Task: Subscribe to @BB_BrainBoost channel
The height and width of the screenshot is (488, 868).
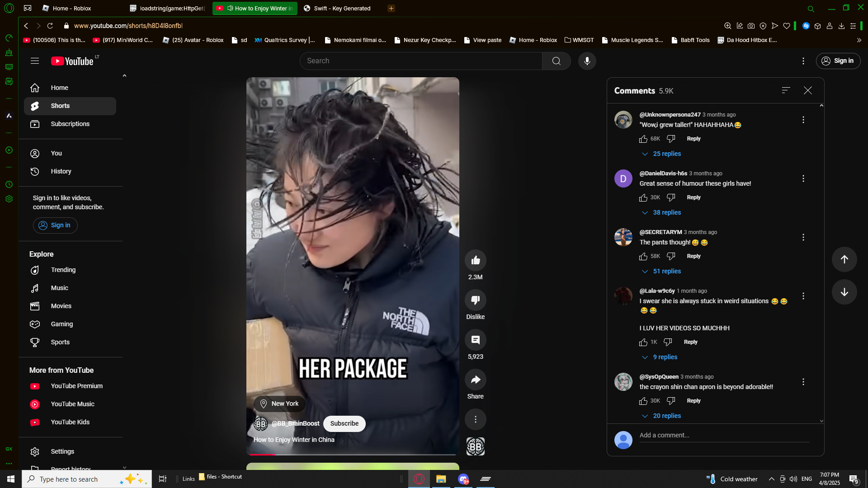Action: tap(344, 424)
